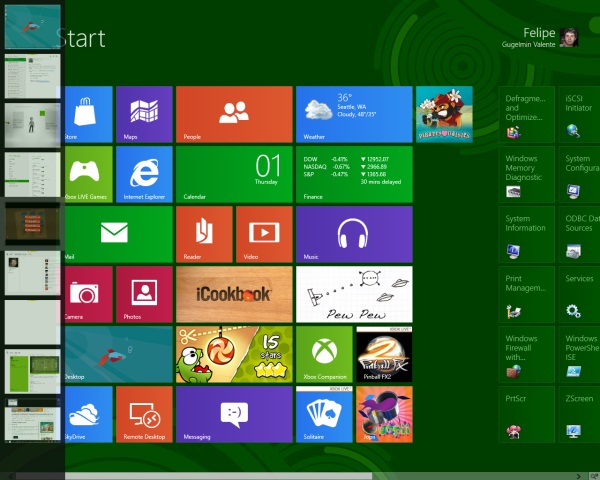Open Windows PowerShell ISE tile
The width and height of the screenshot is (600, 480).
click(x=579, y=354)
